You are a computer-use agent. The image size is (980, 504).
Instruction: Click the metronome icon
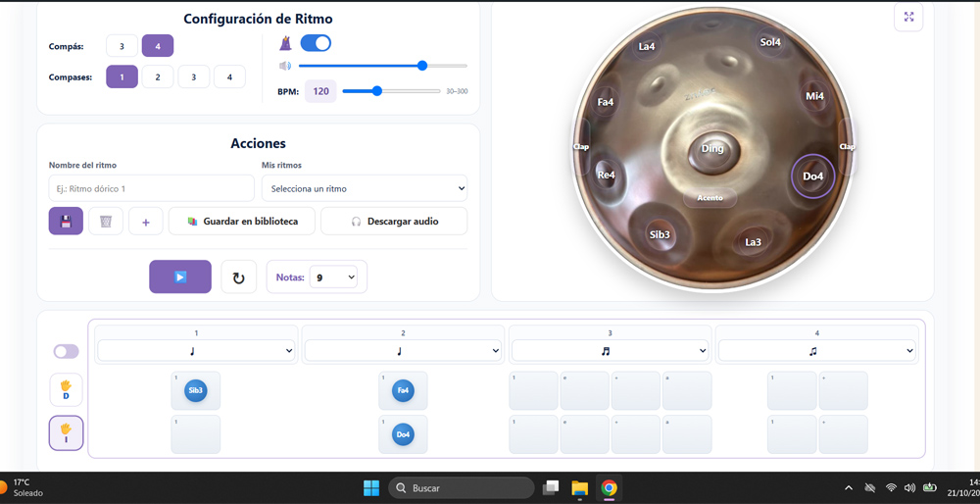point(285,43)
